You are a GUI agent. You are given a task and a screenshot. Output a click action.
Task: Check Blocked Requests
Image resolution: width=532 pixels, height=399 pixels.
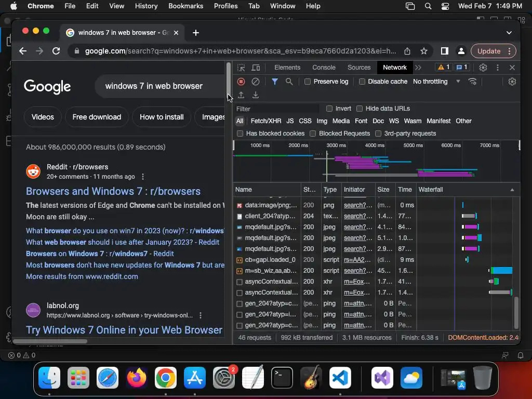click(313, 134)
